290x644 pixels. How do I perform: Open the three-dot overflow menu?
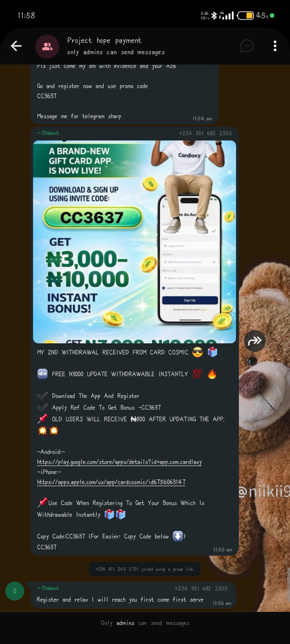click(x=275, y=46)
